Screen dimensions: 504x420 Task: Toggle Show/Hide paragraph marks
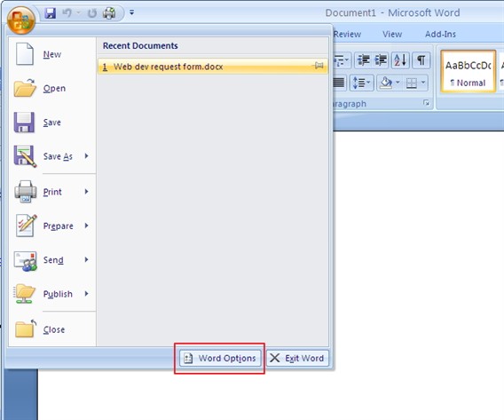click(x=421, y=60)
